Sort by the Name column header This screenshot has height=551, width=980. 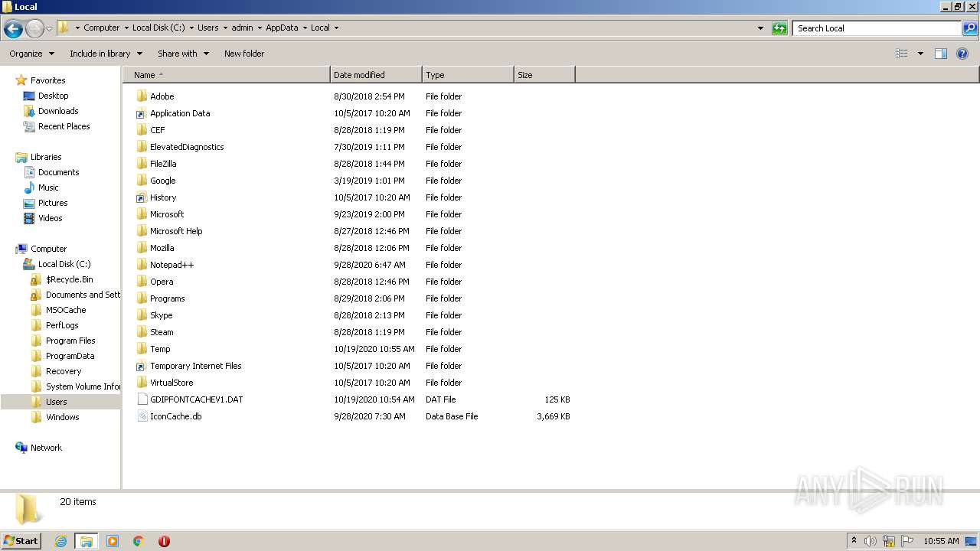tap(227, 75)
